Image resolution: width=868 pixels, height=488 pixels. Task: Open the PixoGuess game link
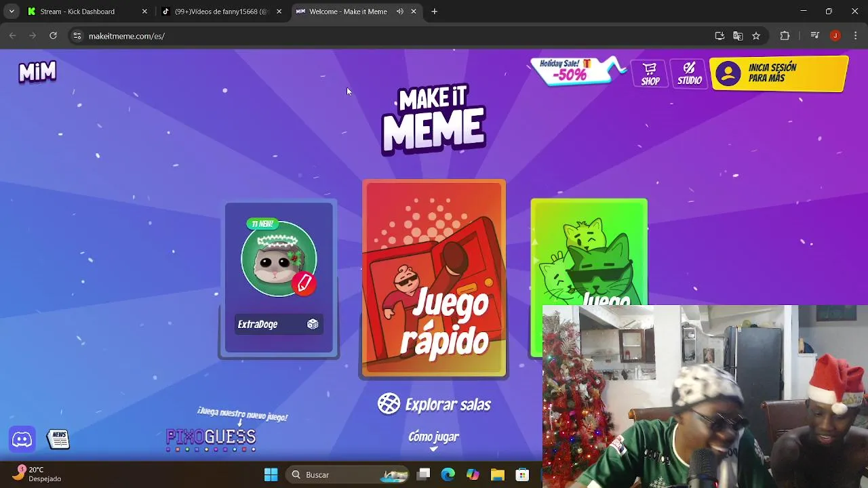coord(211,439)
